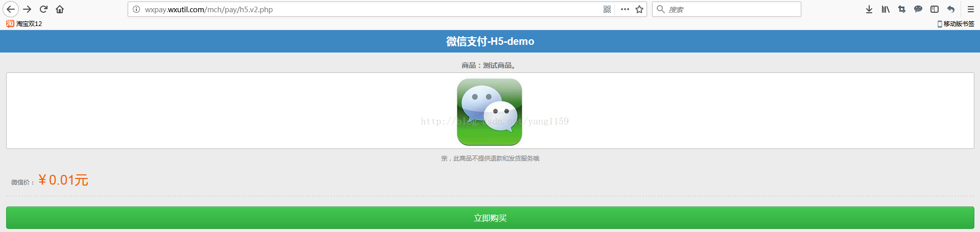The image size is (980, 232).
Task: Show site information for wxpay.wxutil.com
Action: [136, 9]
